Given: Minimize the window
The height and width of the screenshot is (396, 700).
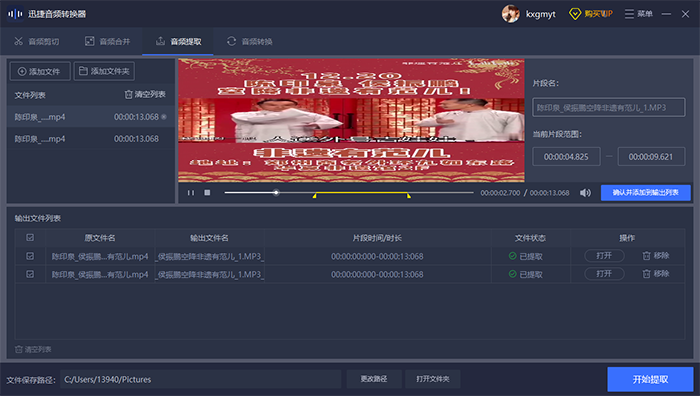Looking at the screenshot, I should pos(667,14).
